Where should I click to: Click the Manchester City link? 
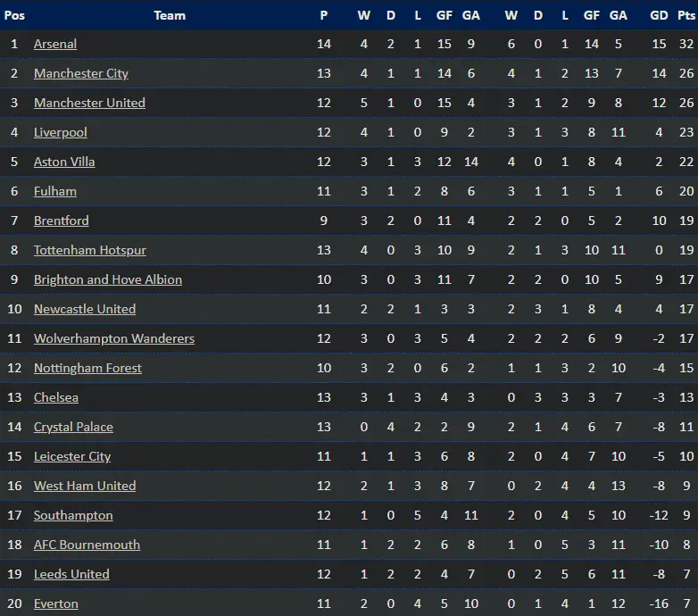coord(81,73)
